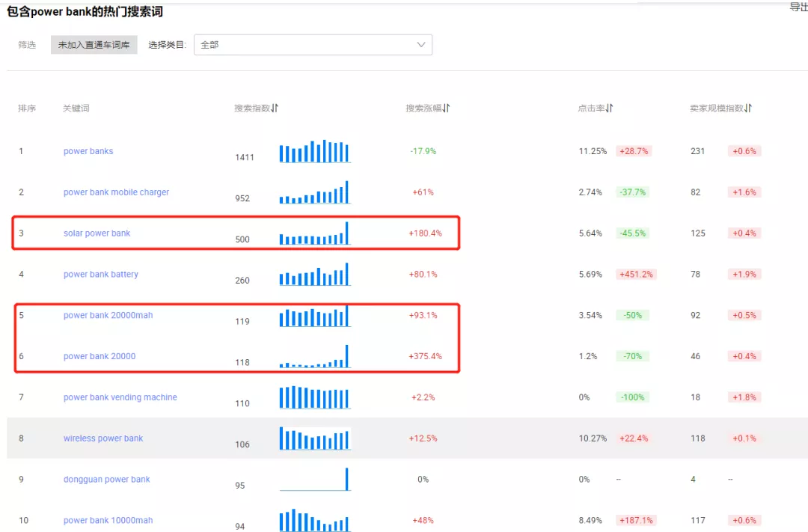The height and width of the screenshot is (532, 808).
Task: Click the search trend chart beside "power bank 20000"
Action: [x=314, y=358]
